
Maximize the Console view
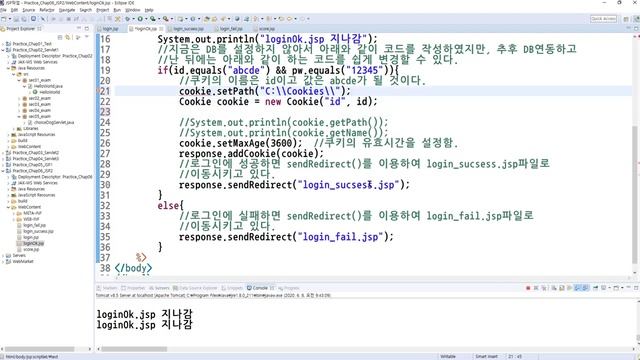(x=636, y=288)
